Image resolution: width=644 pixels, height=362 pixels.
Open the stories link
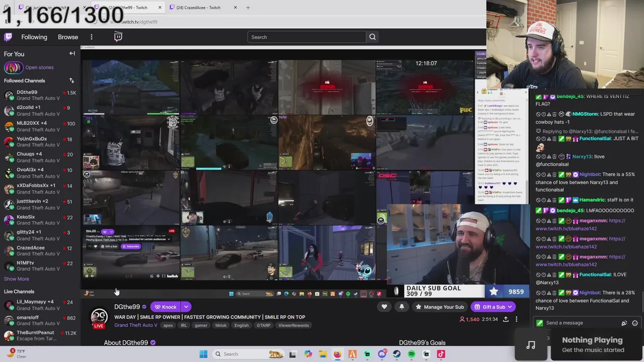pos(39,67)
